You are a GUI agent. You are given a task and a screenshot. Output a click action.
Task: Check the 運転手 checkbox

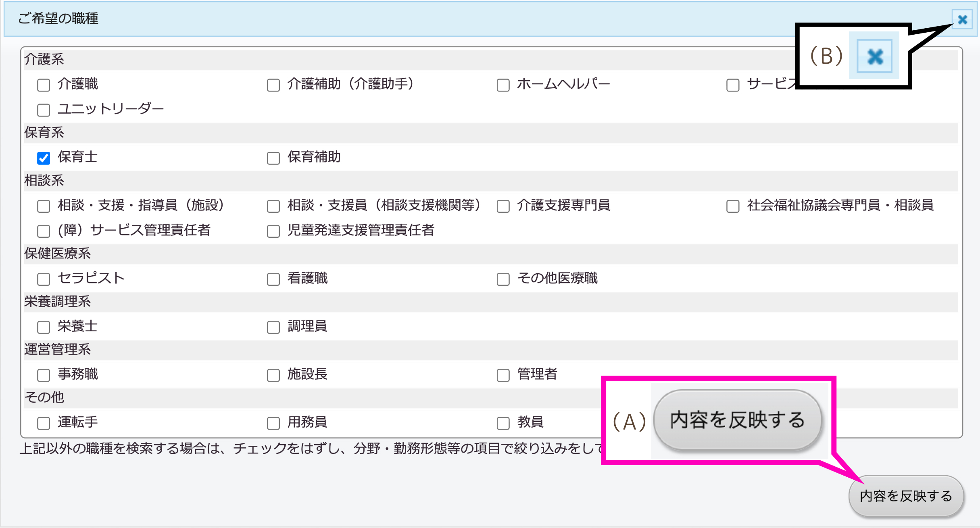point(44,423)
